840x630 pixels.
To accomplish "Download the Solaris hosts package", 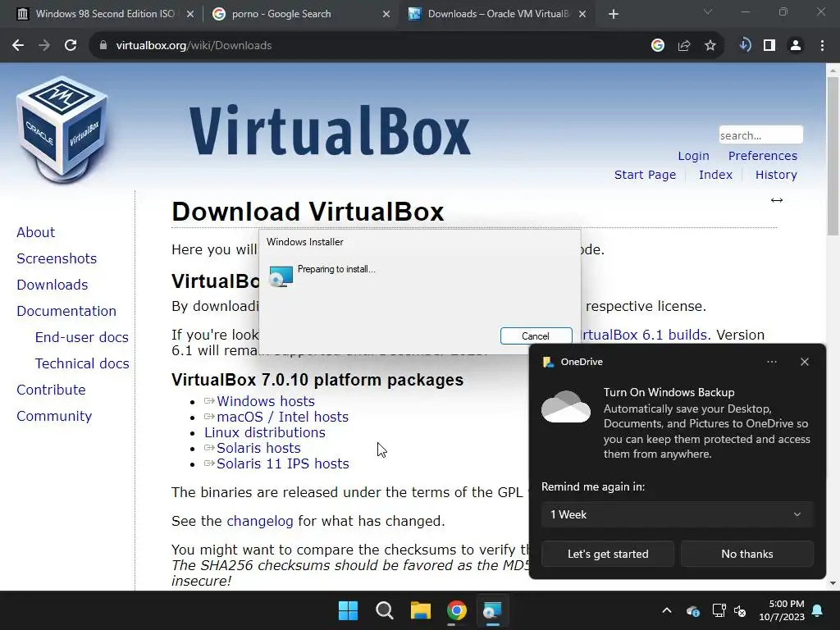I will (258, 448).
